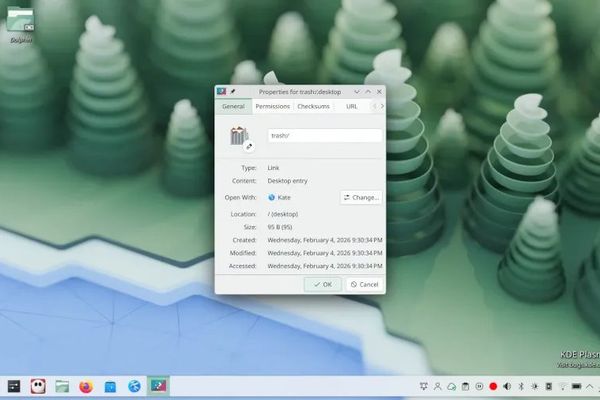
Task: Confirm with the OK button
Action: pyautogui.click(x=323, y=284)
